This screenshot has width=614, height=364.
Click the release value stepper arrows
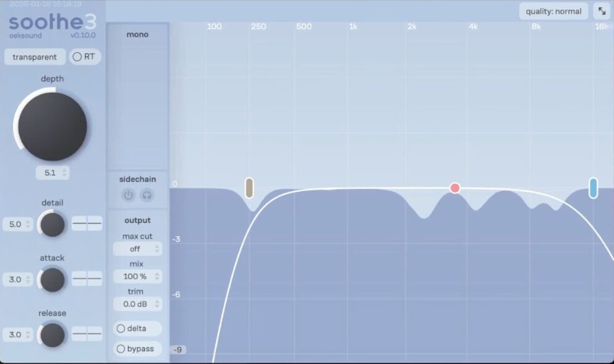(x=28, y=335)
